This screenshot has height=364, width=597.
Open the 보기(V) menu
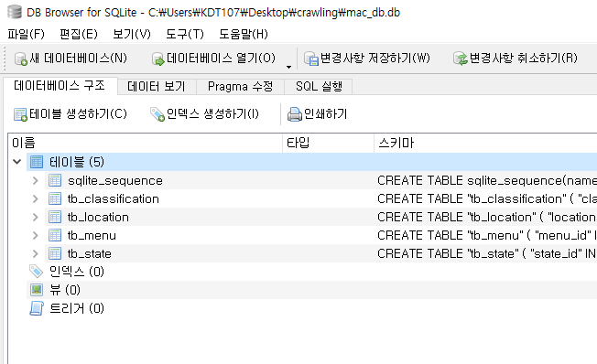tap(132, 34)
